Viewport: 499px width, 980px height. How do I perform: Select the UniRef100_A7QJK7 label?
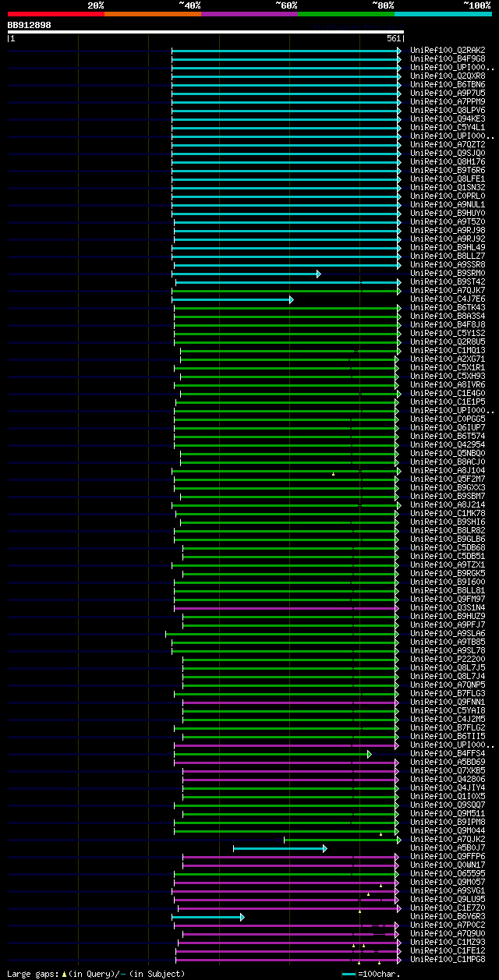[448, 290]
